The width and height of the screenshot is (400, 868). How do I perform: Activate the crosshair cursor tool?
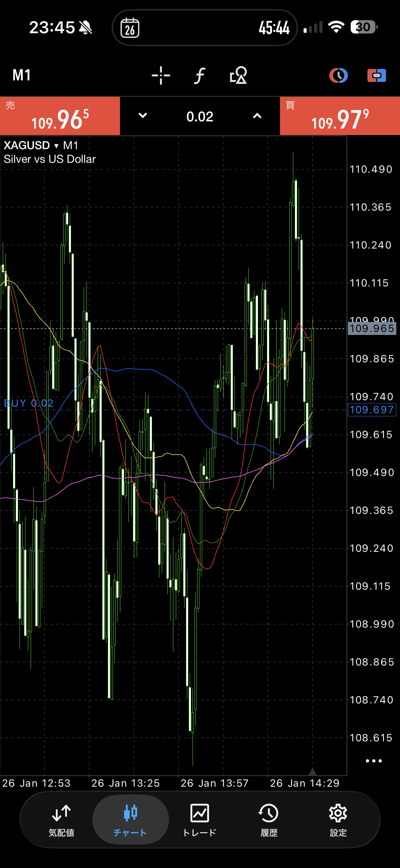(161, 75)
